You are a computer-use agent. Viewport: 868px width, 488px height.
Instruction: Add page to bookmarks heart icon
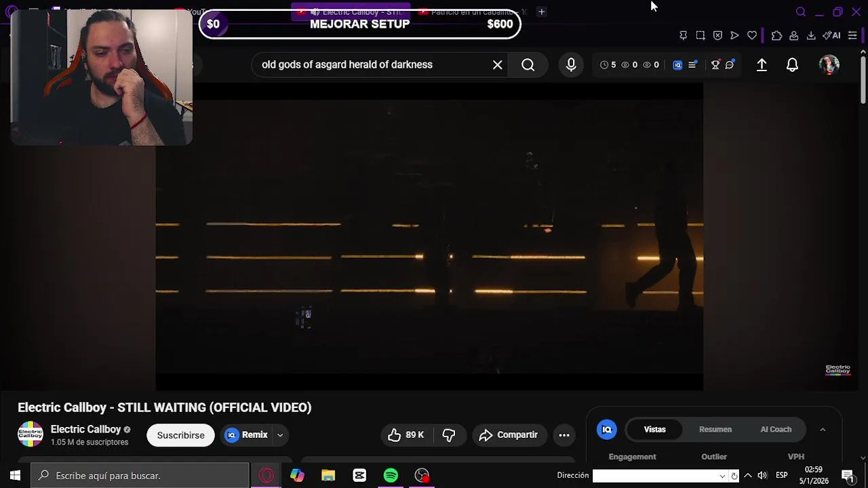click(752, 35)
